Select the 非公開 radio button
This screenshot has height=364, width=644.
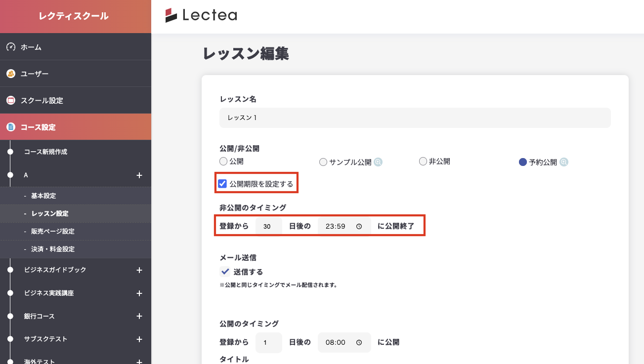point(423,161)
